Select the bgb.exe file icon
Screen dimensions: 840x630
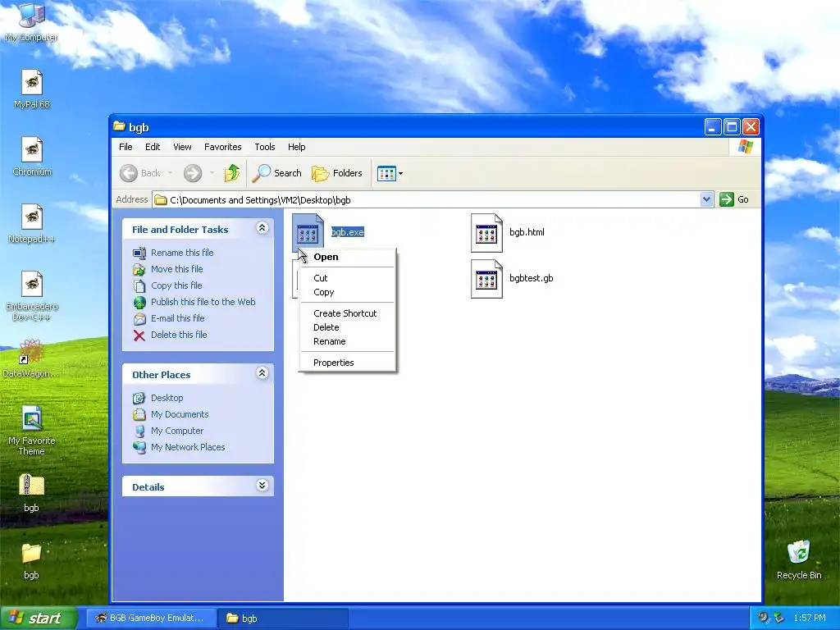coord(308,232)
